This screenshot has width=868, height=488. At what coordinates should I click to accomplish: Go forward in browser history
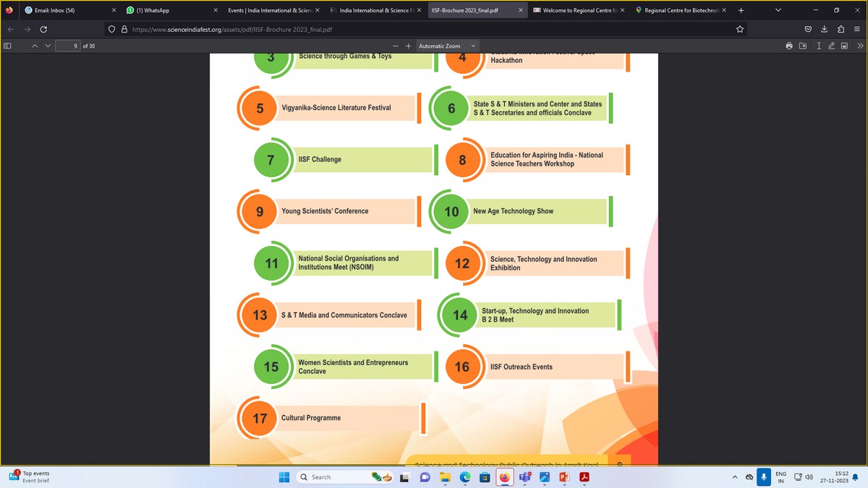point(27,29)
